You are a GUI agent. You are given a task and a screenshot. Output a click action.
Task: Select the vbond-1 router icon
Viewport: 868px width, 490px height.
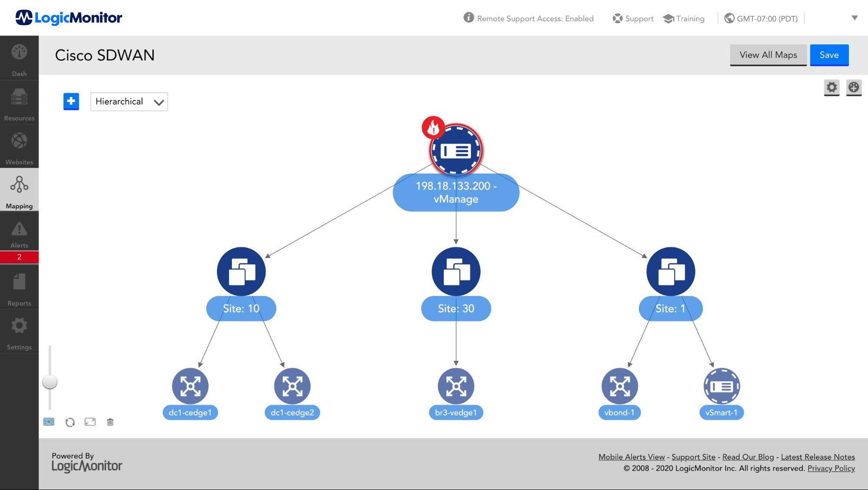pyautogui.click(x=620, y=386)
